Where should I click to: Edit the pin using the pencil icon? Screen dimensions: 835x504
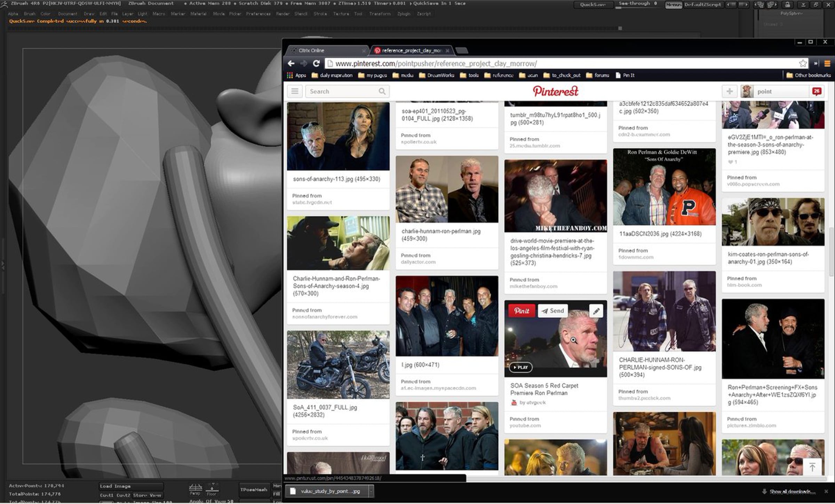click(x=596, y=311)
